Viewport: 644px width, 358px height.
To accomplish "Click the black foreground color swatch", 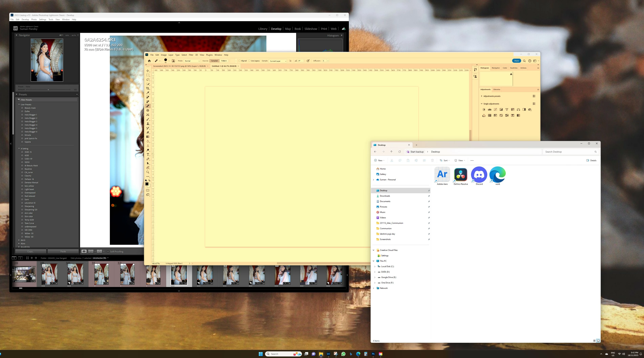I will click(147, 184).
